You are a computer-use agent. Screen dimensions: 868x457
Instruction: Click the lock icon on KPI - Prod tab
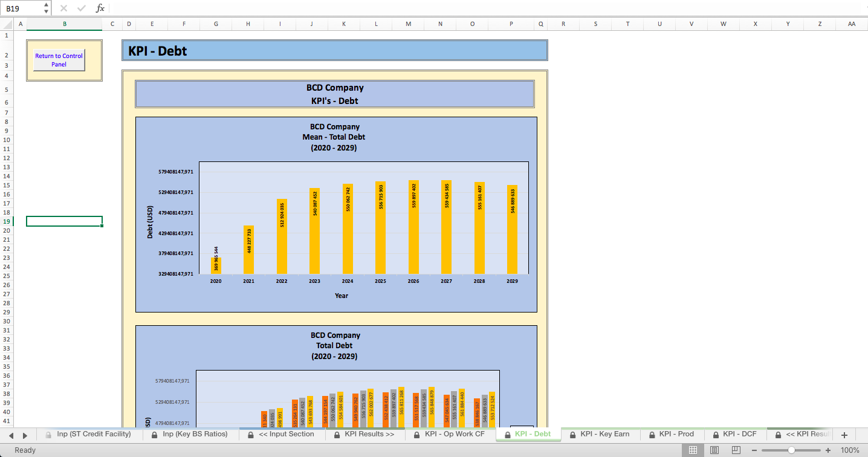tap(652, 435)
